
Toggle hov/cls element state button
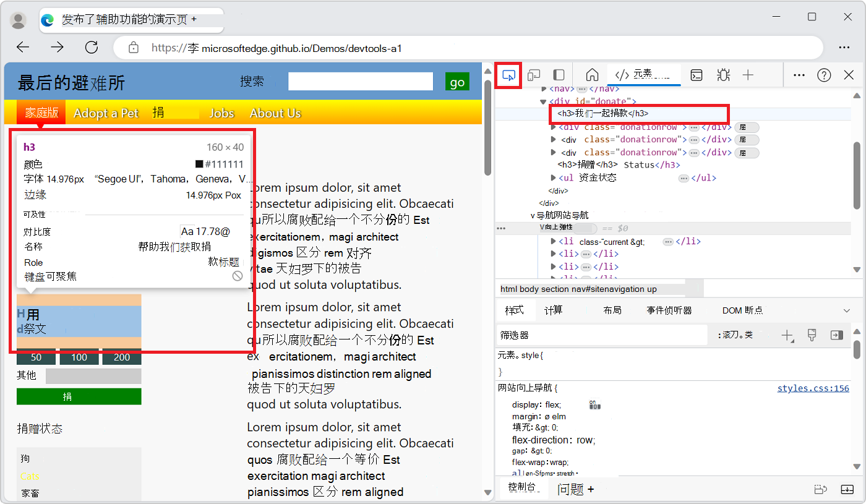(735, 335)
